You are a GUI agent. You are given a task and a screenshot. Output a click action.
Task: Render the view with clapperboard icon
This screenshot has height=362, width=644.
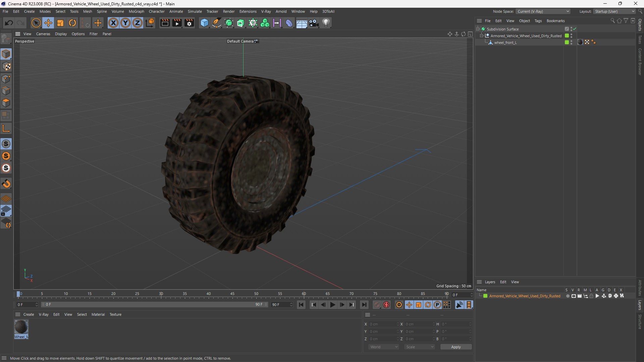165,23
